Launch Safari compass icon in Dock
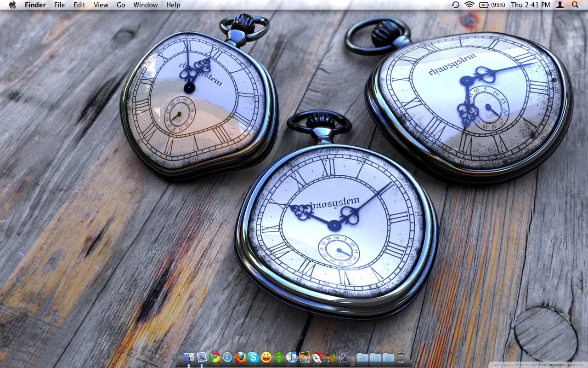 tap(227, 357)
